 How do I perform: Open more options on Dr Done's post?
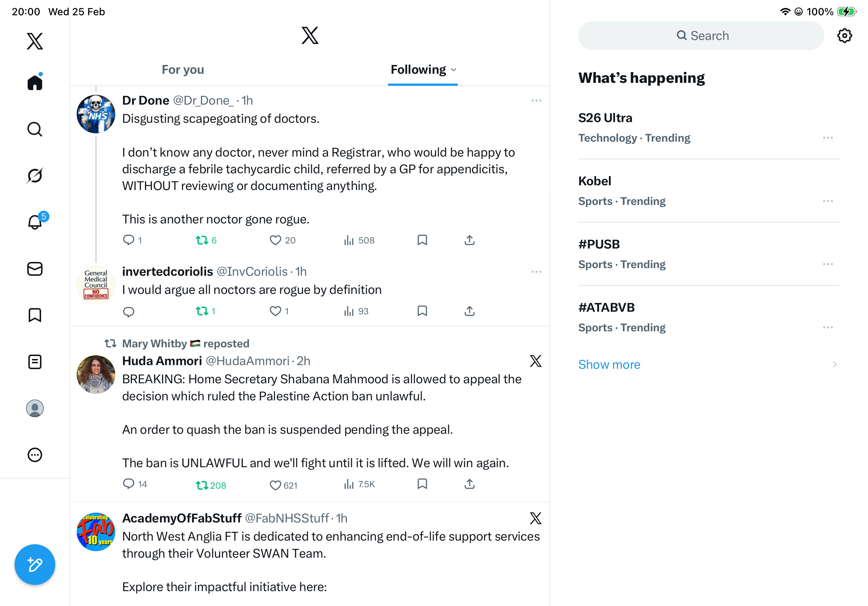(536, 101)
